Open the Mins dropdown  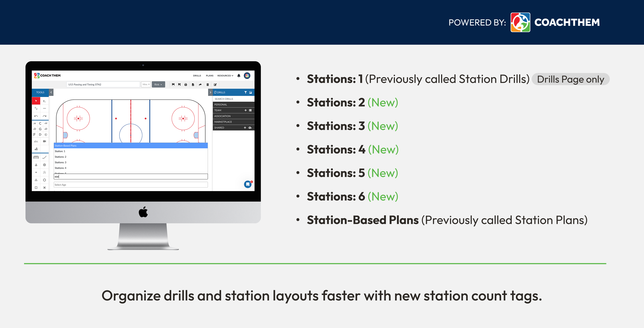[x=146, y=84]
